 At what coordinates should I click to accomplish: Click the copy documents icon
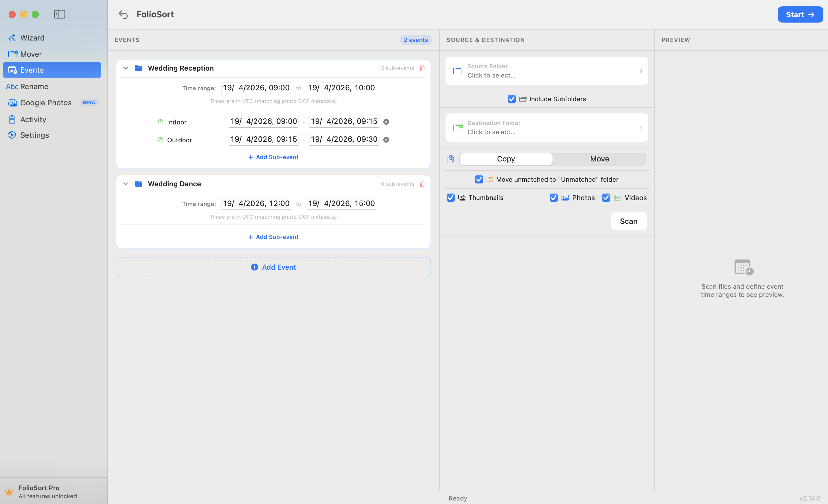coord(451,159)
